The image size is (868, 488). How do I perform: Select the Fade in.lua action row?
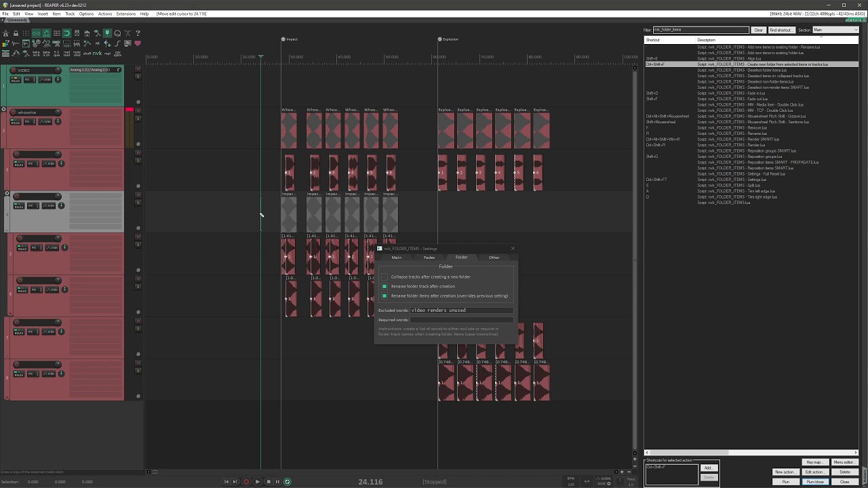click(x=751, y=93)
